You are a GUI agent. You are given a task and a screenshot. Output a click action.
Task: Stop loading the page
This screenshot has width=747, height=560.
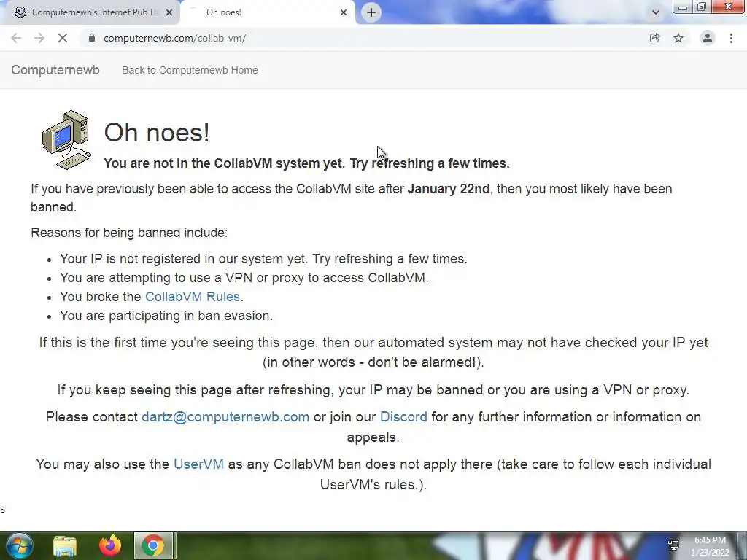point(63,38)
